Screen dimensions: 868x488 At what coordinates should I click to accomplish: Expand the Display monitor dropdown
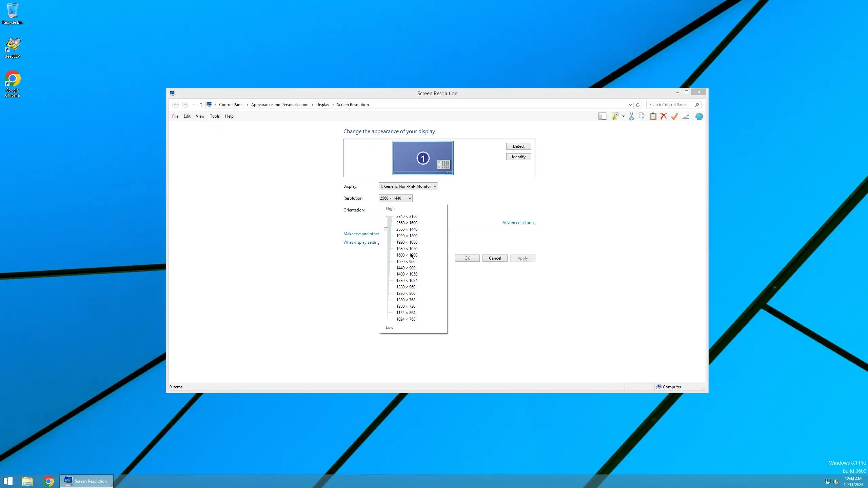pyautogui.click(x=408, y=186)
